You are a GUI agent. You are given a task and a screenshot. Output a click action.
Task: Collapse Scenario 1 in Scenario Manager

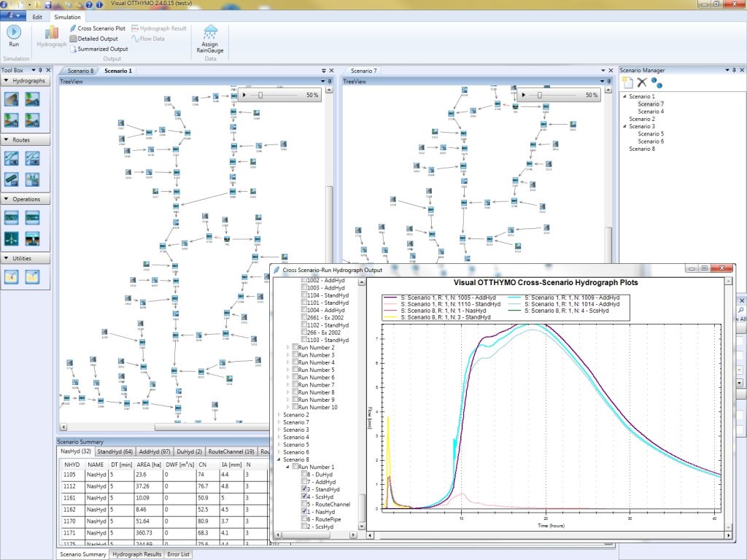[x=624, y=96]
